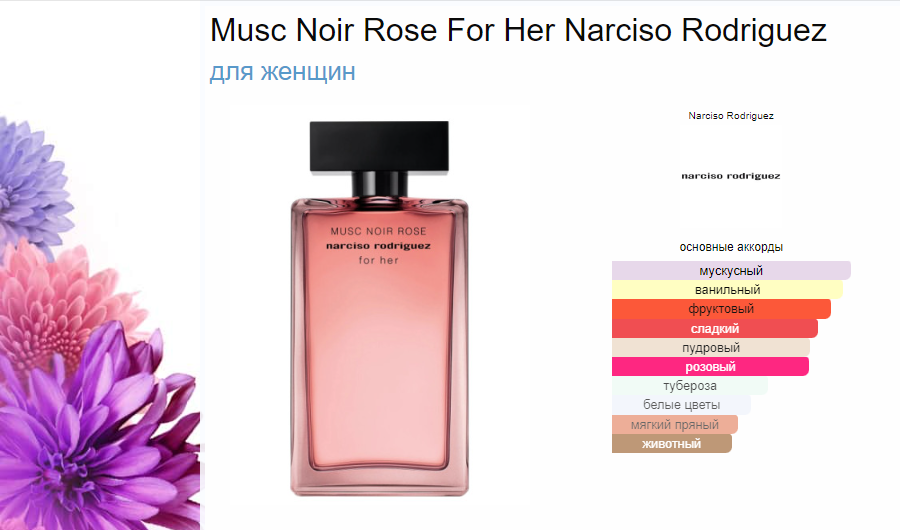The width and height of the screenshot is (900, 530).
Task: Select the животный accord bar
Action: (x=672, y=443)
